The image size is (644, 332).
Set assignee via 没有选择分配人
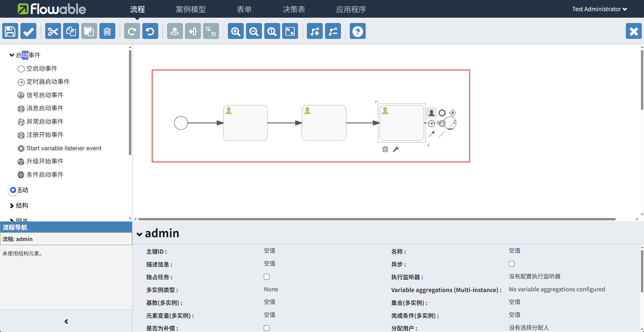click(528, 327)
